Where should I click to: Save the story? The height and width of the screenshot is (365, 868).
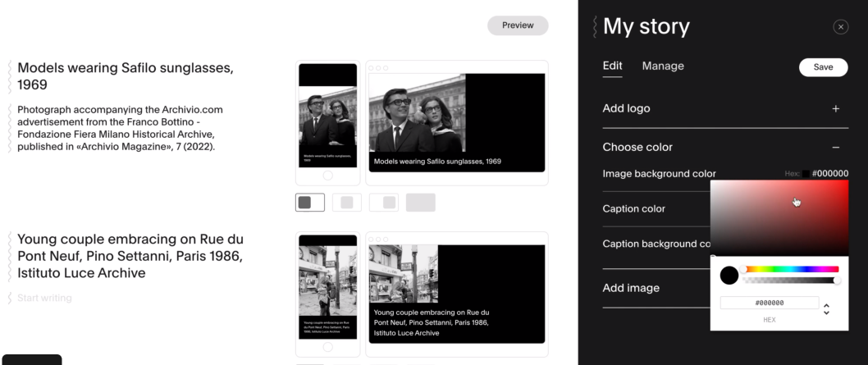[823, 67]
